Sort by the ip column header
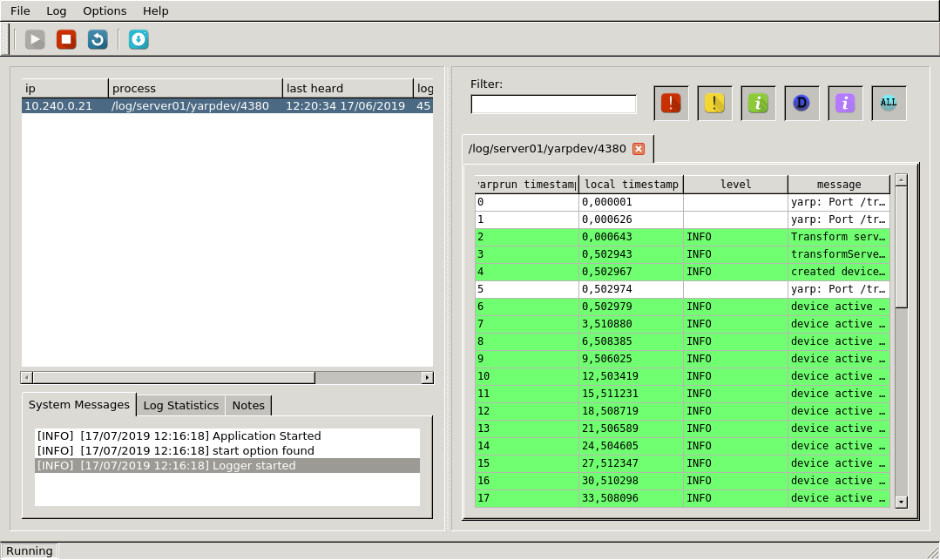The image size is (940, 560). point(64,88)
